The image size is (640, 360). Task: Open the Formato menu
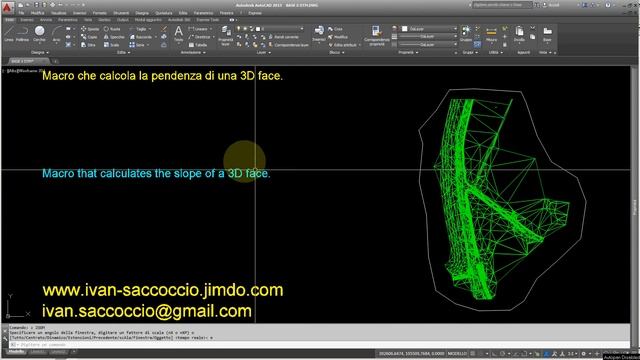[100, 13]
